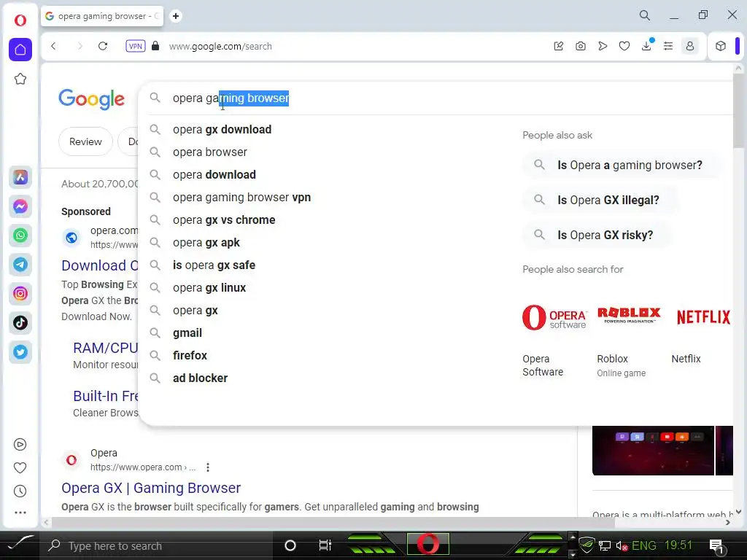Open bookmarks star in sidebar
The image size is (747, 560).
(x=20, y=79)
